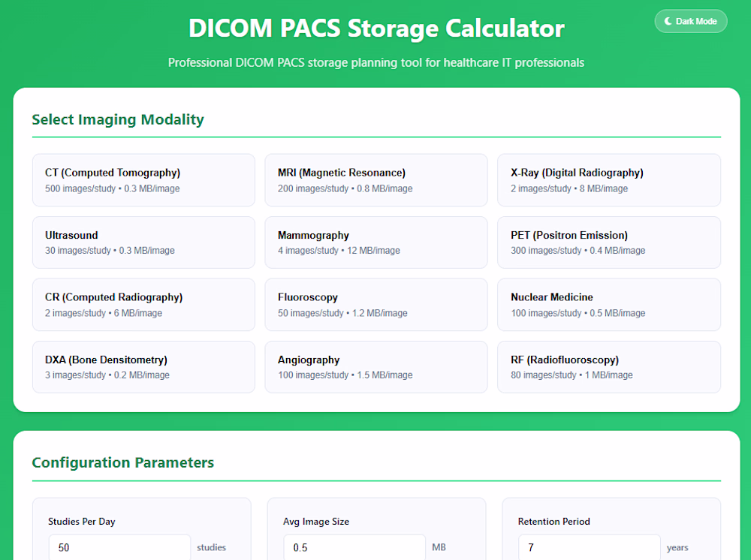This screenshot has height=560, width=751.
Task: Click the Retention Period input field
Action: click(590, 547)
